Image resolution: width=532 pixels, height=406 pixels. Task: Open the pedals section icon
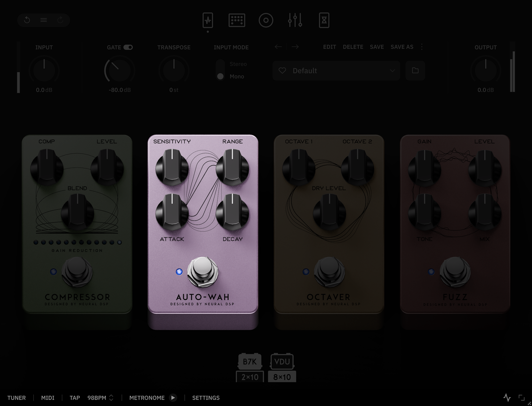(x=208, y=20)
